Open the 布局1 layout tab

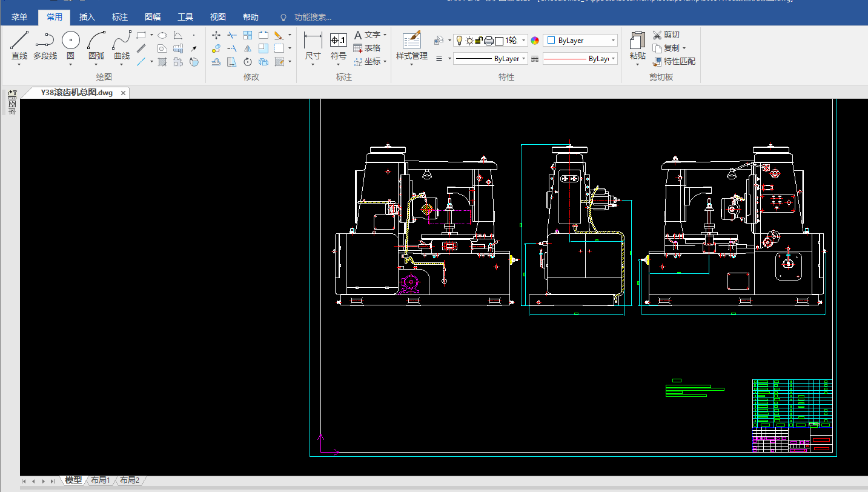point(101,480)
